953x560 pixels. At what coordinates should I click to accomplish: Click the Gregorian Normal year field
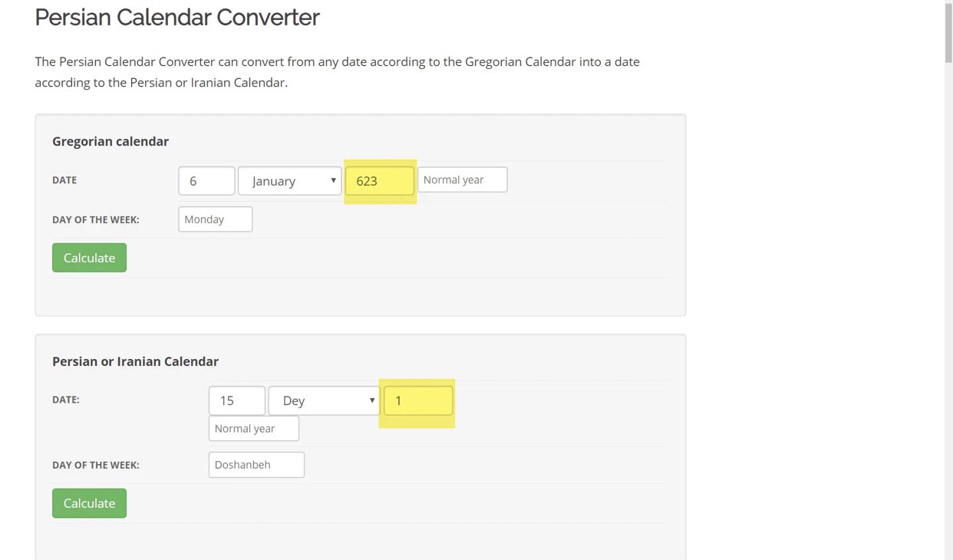462,180
